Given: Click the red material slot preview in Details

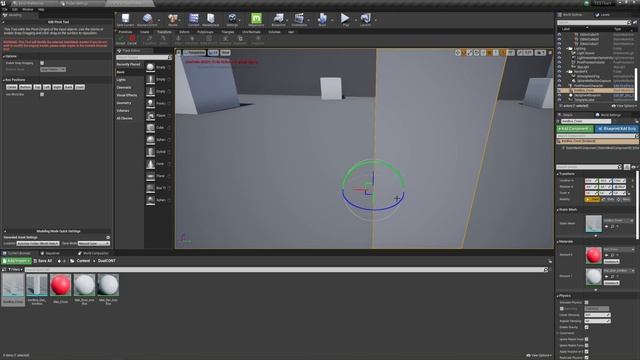Looking at the screenshot, I should point(593,255).
